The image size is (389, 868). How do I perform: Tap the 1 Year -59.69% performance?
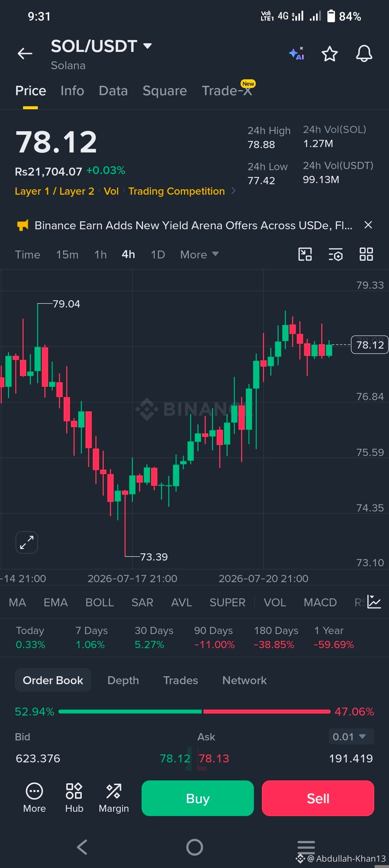coord(334,637)
